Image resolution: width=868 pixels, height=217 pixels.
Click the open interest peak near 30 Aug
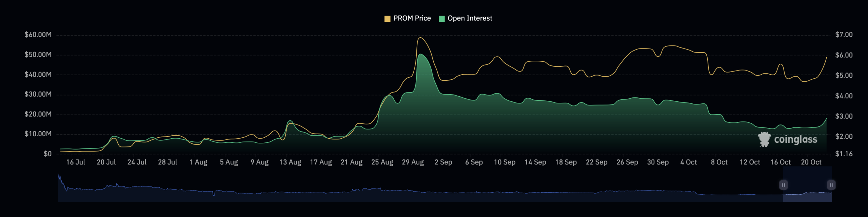coord(420,54)
